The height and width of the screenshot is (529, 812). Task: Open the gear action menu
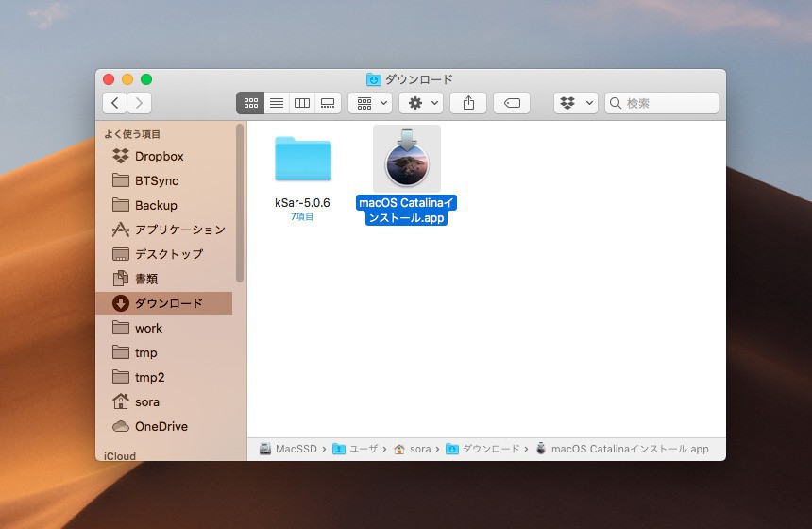[421, 103]
